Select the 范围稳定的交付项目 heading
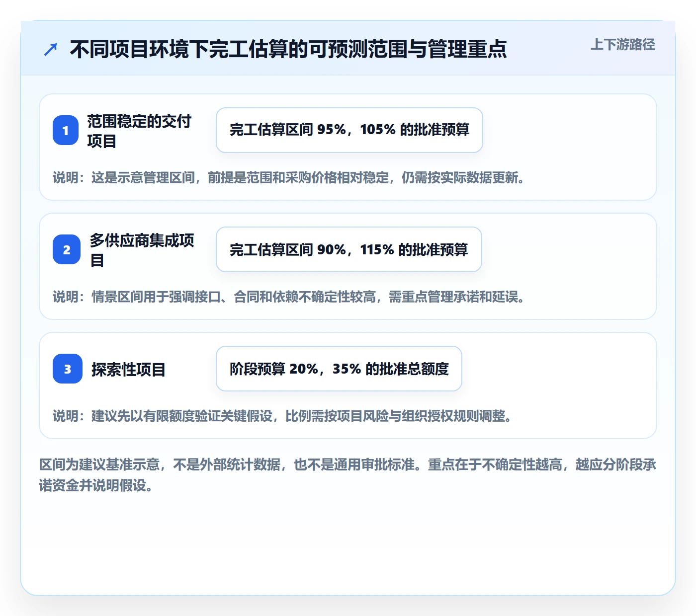696x616 pixels. 139,131
